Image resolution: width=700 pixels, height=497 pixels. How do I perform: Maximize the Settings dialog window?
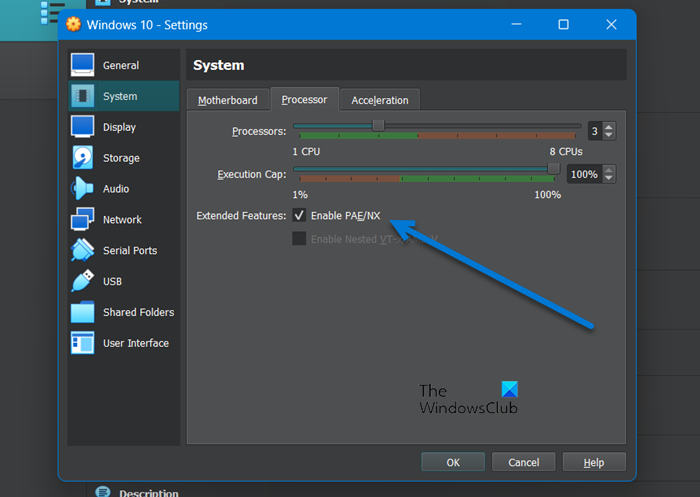click(x=563, y=24)
